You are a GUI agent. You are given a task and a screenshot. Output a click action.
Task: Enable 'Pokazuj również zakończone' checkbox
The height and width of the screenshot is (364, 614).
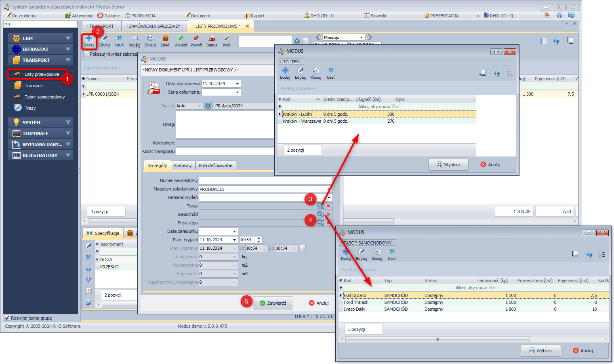pos(86,54)
